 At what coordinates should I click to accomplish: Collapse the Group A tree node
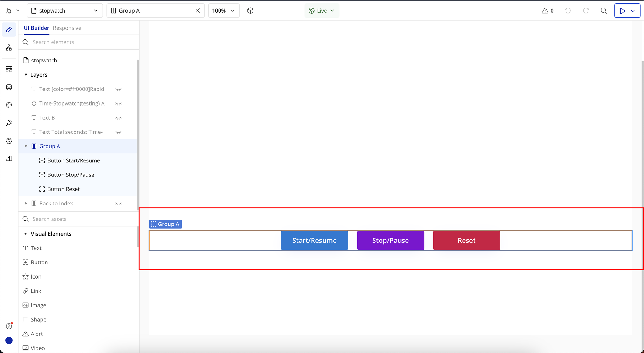pyautogui.click(x=26, y=146)
